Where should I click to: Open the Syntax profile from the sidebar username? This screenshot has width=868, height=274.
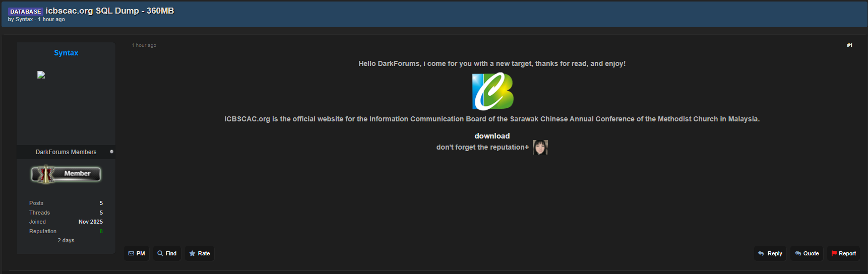(66, 53)
